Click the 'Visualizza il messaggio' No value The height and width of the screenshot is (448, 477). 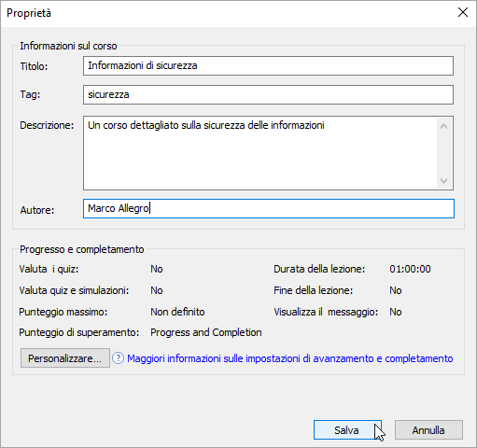396,312
